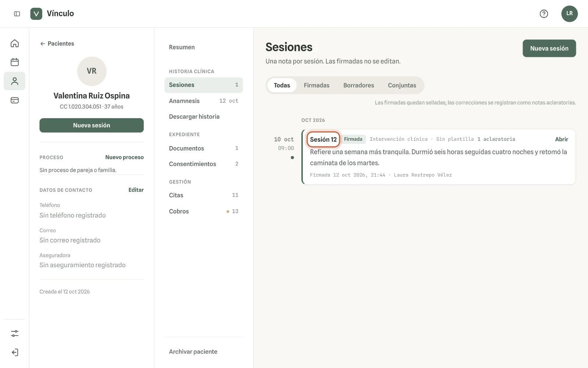
Task: Switch to the Conjuntas tab
Action: pos(402,85)
